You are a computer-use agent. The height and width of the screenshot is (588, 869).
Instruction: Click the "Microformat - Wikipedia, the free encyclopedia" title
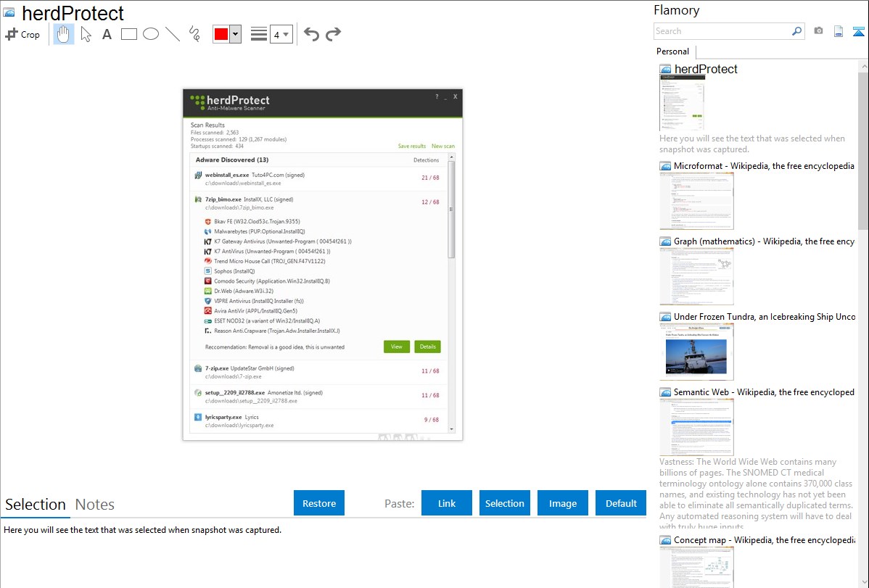764,166
